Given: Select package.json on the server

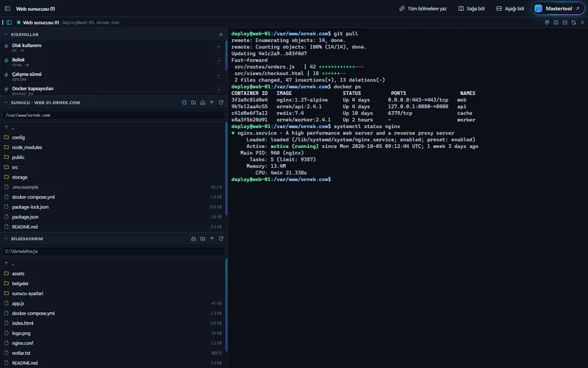Looking at the screenshot, I should coord(112,217).
